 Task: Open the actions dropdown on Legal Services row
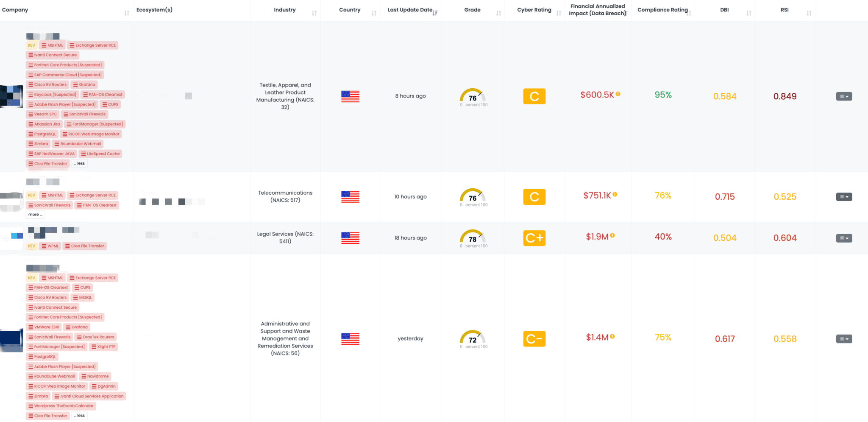coord(844,238)
